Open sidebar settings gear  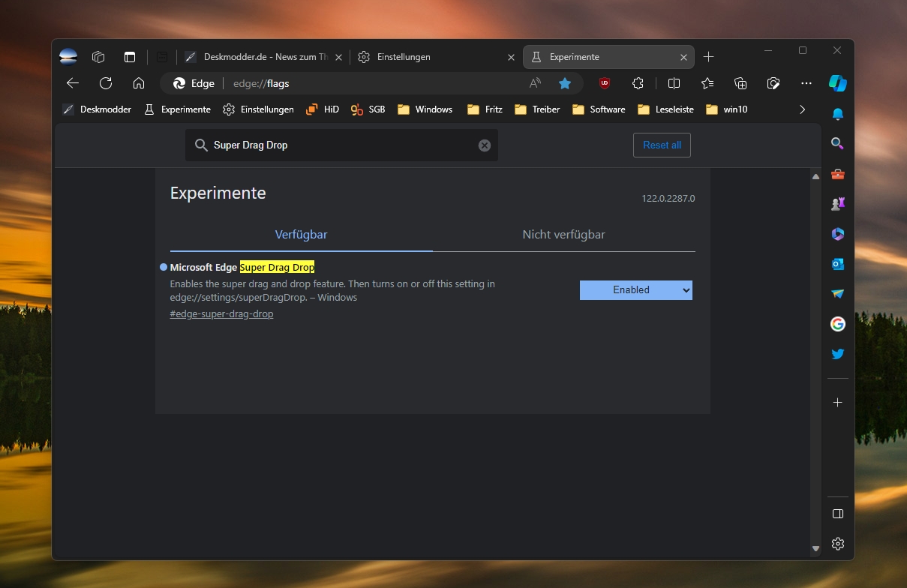tap(838, 544)
